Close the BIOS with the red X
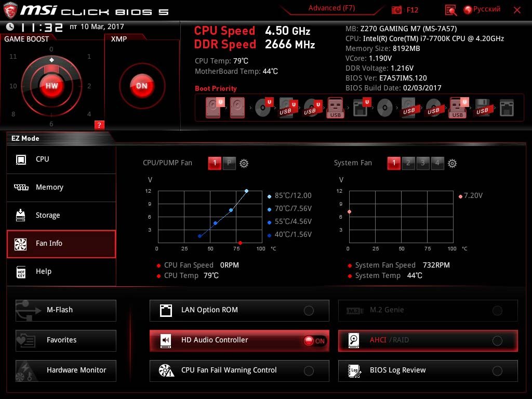This screenshot has height=399, width=532. [x=517, y=10]
